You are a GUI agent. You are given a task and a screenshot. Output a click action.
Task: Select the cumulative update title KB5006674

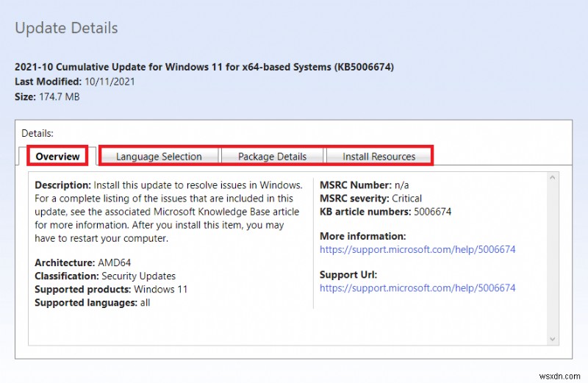pyautogui.click(x=204, y=67)
